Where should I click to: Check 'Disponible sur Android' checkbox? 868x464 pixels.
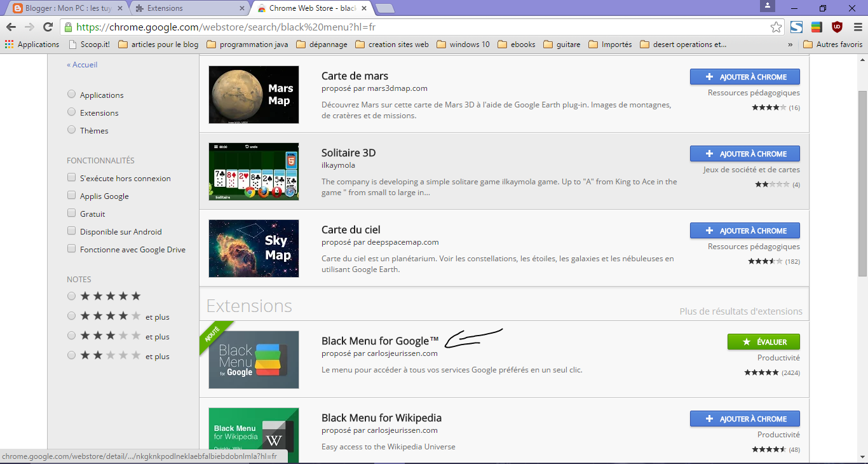[x=71, y=231]
